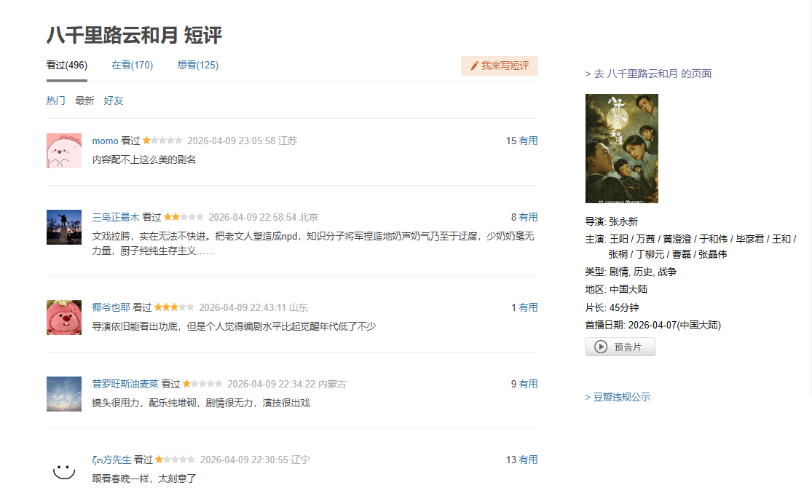
Task: Mark 三岛正易木's review as 有用
Action: pos(528,217)
